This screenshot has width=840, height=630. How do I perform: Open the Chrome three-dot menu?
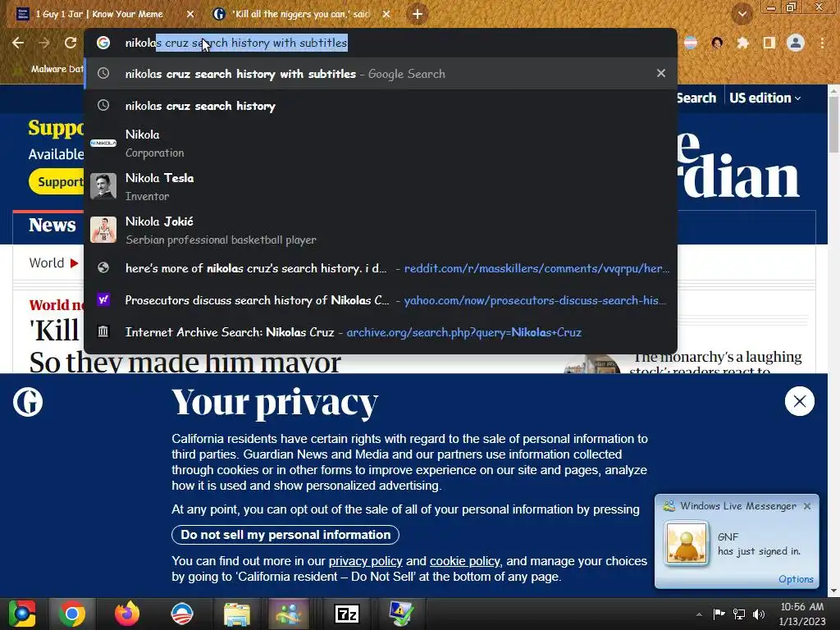[822, 43]
